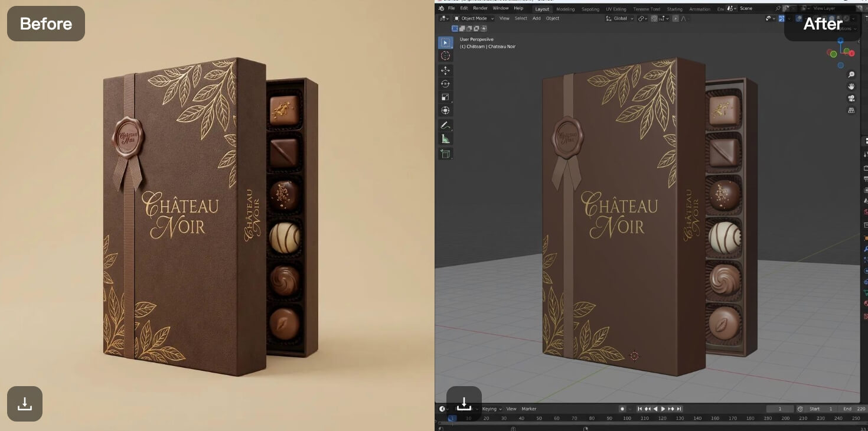
Task: Click the End frame field showing 220
Action: [854, 409]
